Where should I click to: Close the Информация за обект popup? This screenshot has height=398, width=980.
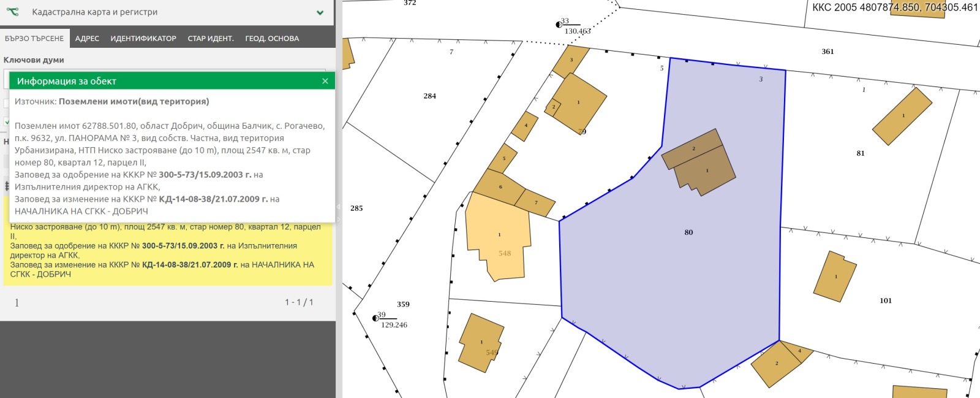point(325,81)
